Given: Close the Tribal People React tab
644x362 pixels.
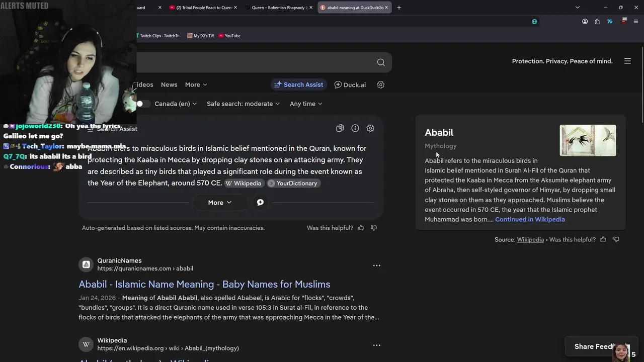Looking at the screenshot, I should (x=235, y=8).
